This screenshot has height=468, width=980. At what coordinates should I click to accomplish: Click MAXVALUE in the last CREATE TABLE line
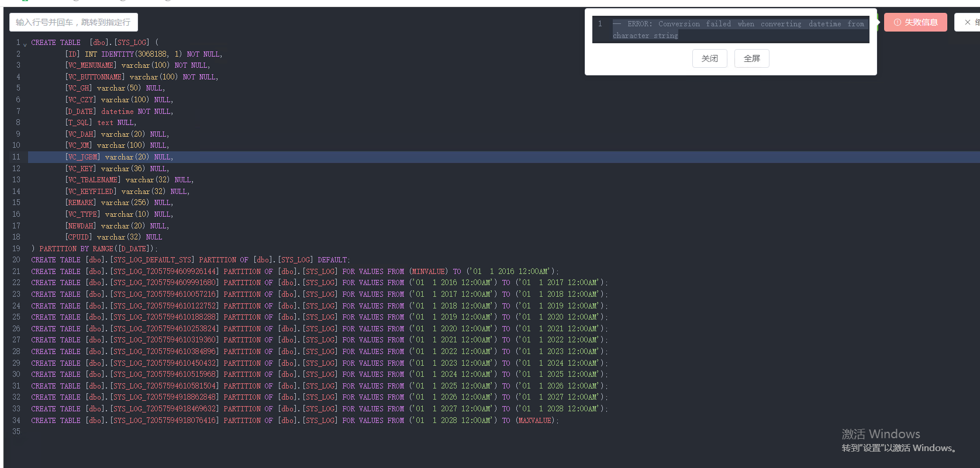536,421
